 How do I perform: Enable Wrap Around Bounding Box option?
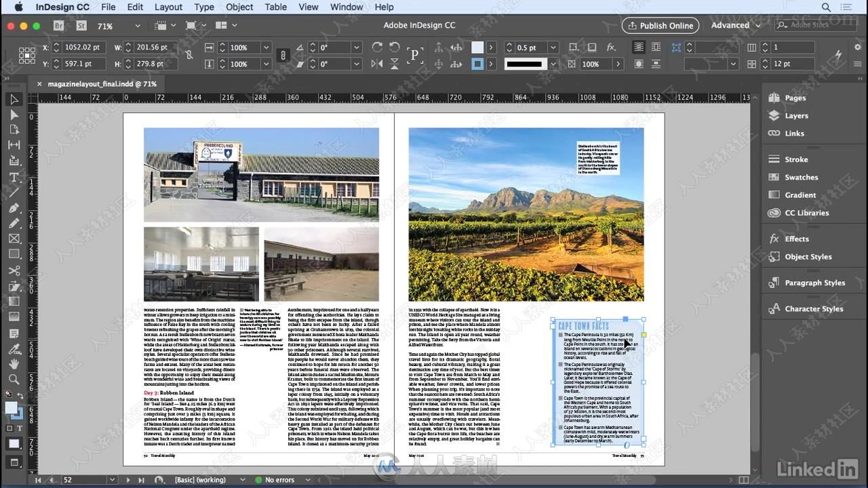click(656, 47)
